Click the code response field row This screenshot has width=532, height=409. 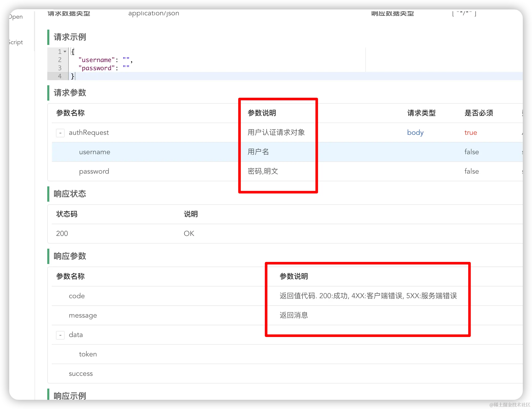(77, 296)
